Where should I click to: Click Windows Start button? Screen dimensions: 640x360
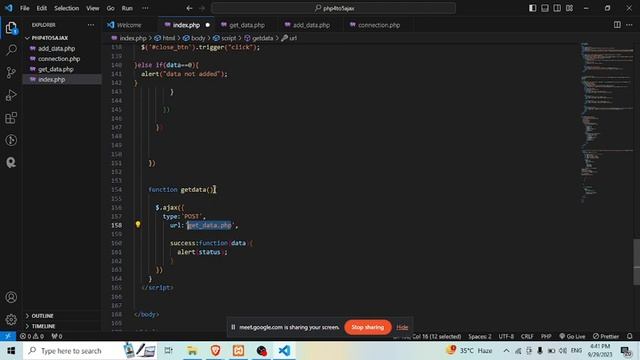[x=11, y=351]
